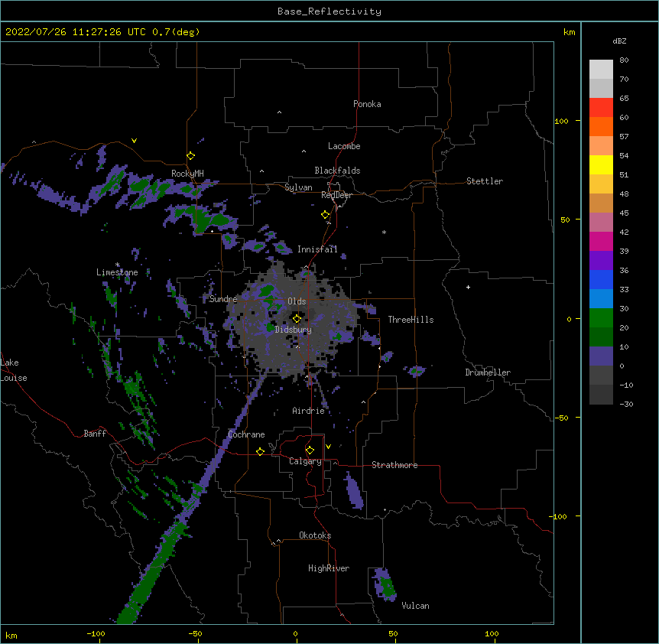This screenshot has width=659, height=644.
Task: Click the bottom-axis -100 km tick label
Action: [96, 633]
